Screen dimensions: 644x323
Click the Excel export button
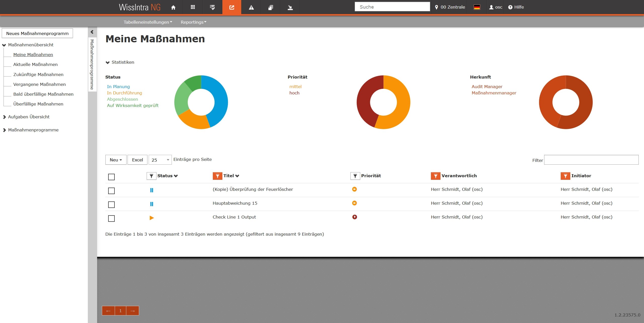(x=137, y=160)
